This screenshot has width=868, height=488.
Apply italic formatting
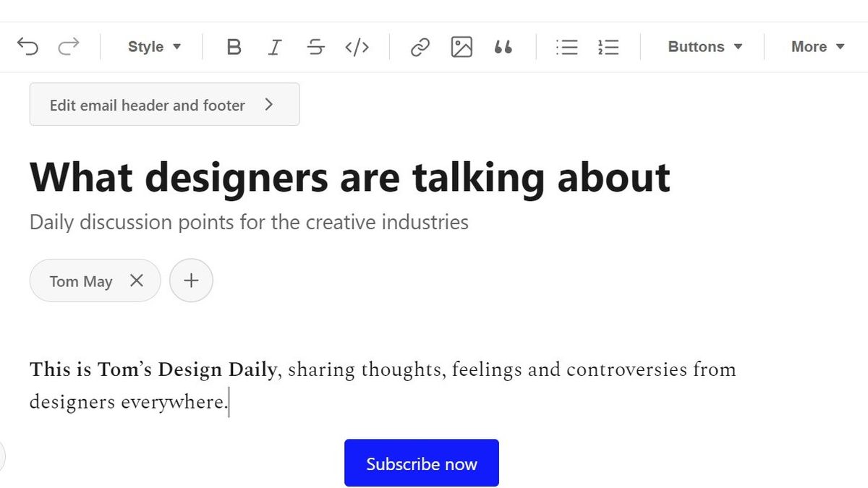click(274, 47)
